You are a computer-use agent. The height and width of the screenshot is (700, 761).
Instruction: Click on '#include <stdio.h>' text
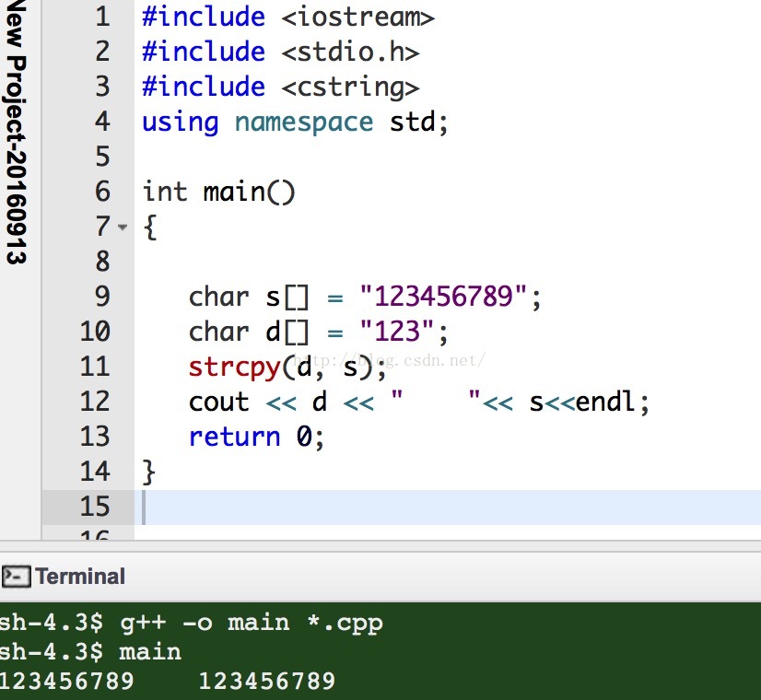(x=280, y=52)
